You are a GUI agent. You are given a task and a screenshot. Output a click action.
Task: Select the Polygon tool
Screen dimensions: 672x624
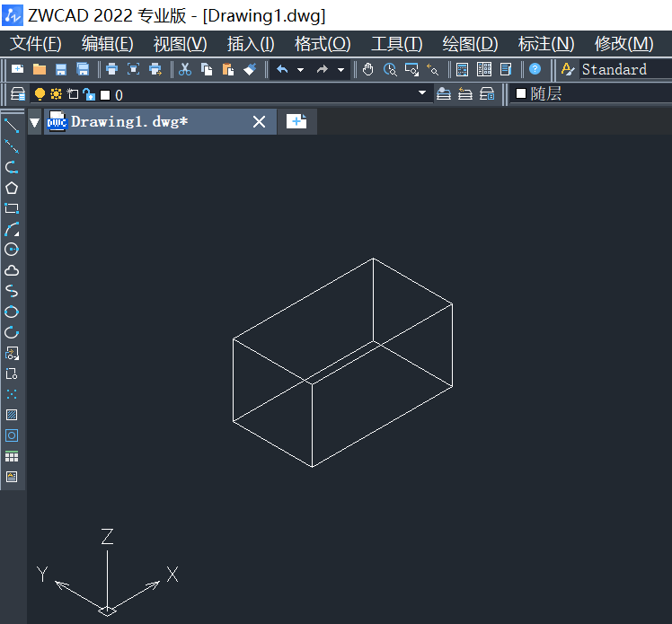[12, 188]
